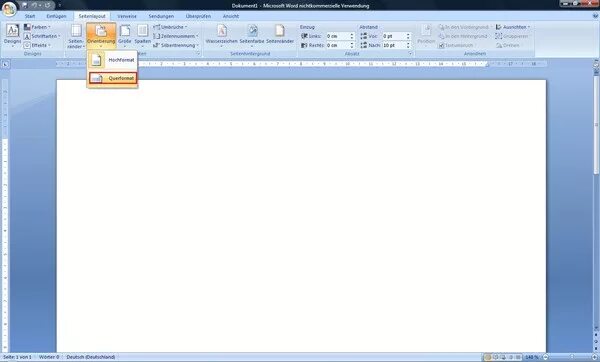Open the quick access toolbar customize arrow
This screenshot has height=362, width=600.
[60, 5]
